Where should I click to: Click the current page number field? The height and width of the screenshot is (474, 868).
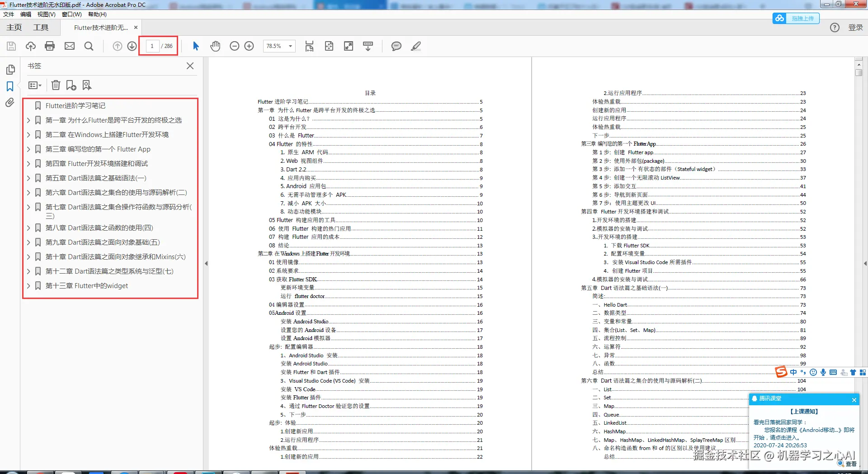(152, 46)
